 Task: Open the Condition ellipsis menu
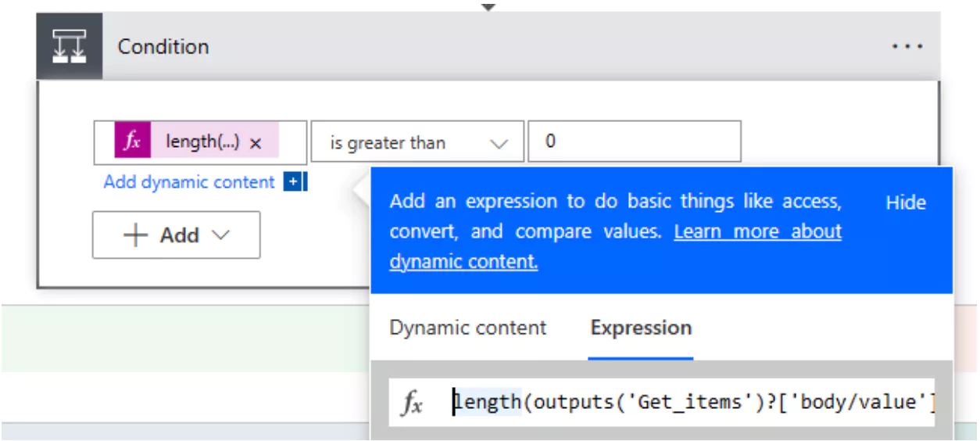coord(907,47)
